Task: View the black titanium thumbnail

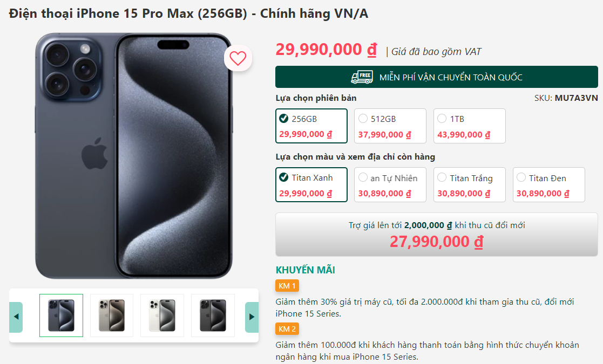Action: click(x=213, y=315)
